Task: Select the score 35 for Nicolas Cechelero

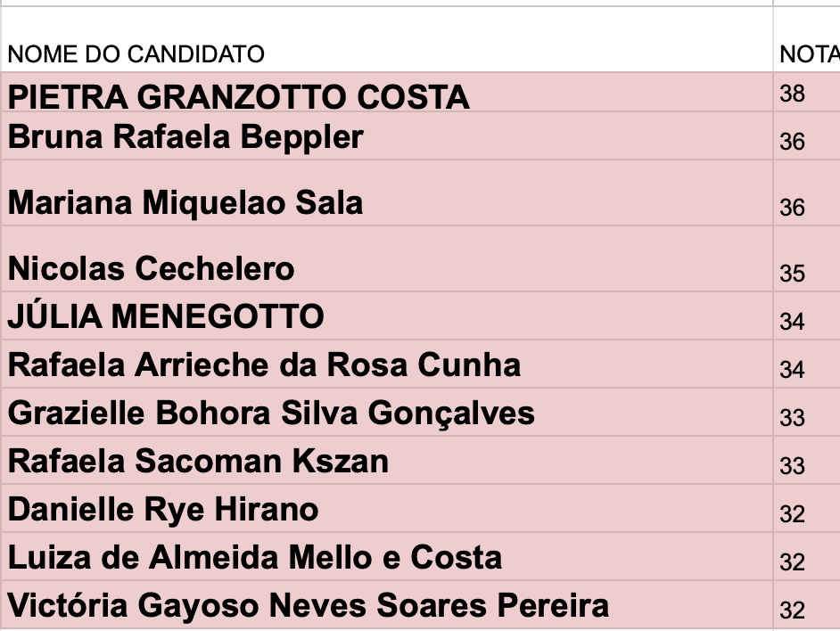Action: [x=793, y=273]
